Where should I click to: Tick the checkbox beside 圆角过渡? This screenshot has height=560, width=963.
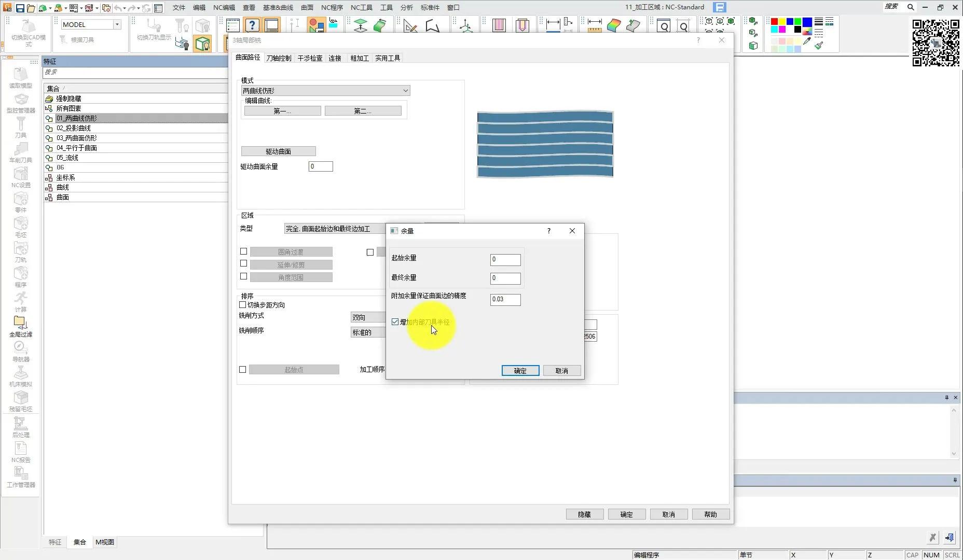[x=243, y=251]
